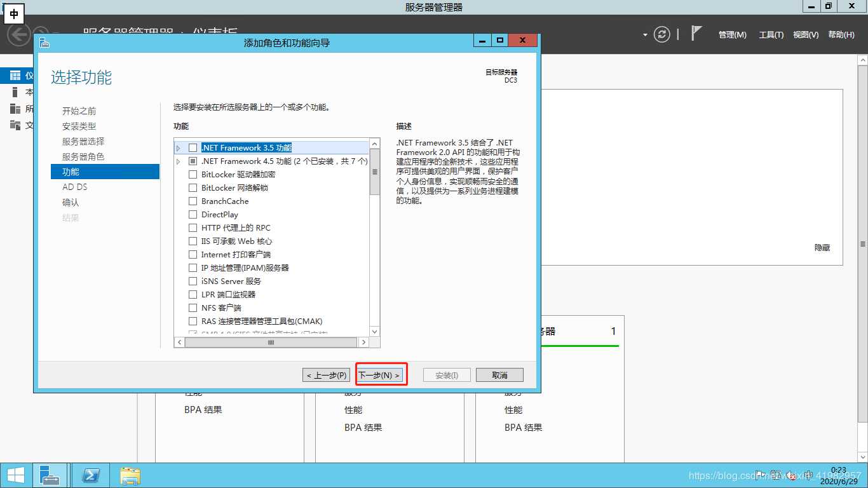The height and width of the screenshot is (488, 868).
Task: Check IP 地址管理(IPAM)服务器 checkbox
Action: 193,268
